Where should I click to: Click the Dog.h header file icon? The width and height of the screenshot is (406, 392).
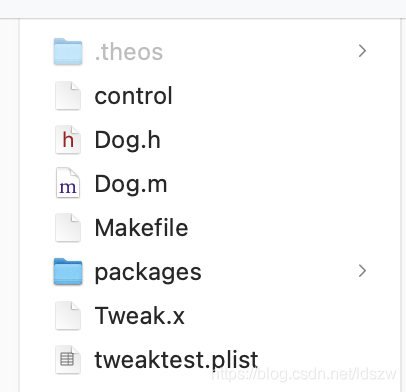68,139
